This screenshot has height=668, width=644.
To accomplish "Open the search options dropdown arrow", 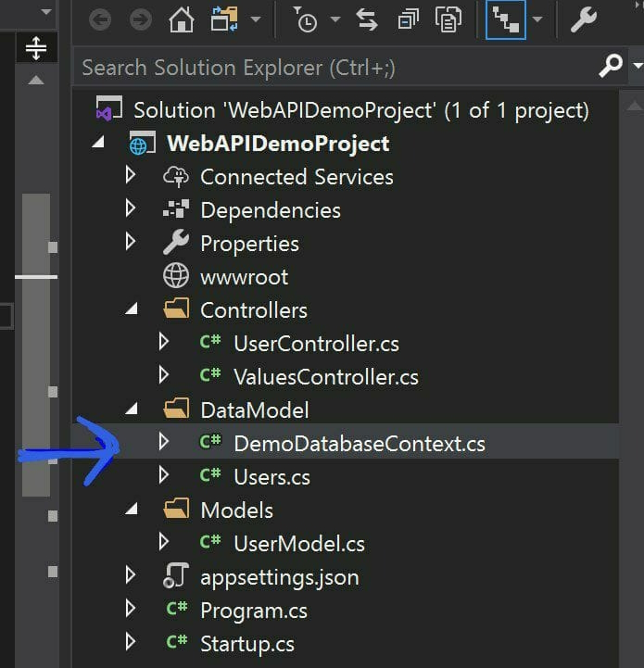I will (638, 66).
